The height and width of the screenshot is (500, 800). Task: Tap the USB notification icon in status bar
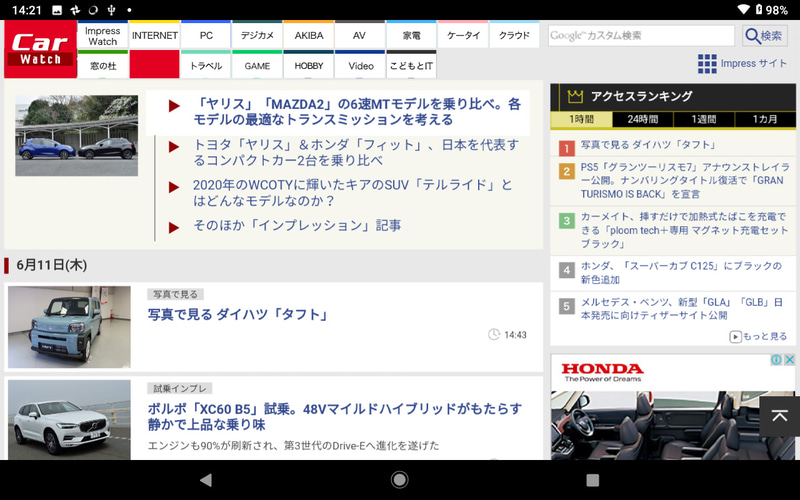(111, 10)
